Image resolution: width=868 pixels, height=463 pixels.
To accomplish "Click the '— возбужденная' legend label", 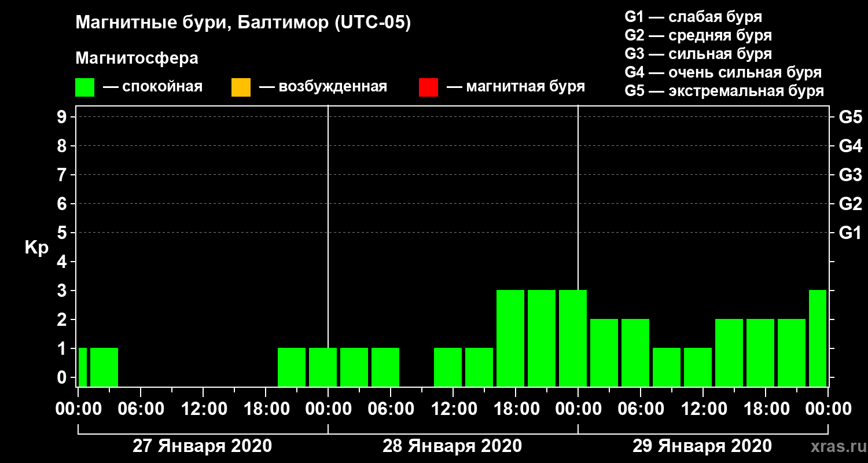I will click(323, 87).
